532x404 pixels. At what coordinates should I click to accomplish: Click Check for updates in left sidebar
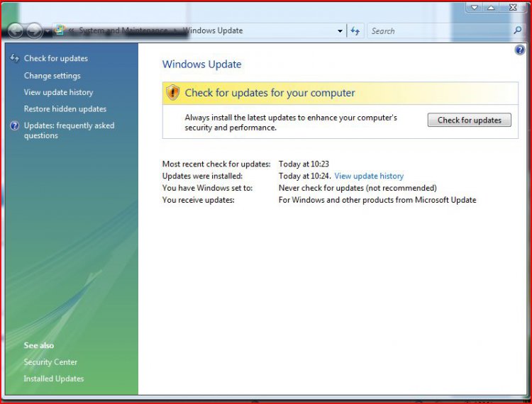pos(56,58)
